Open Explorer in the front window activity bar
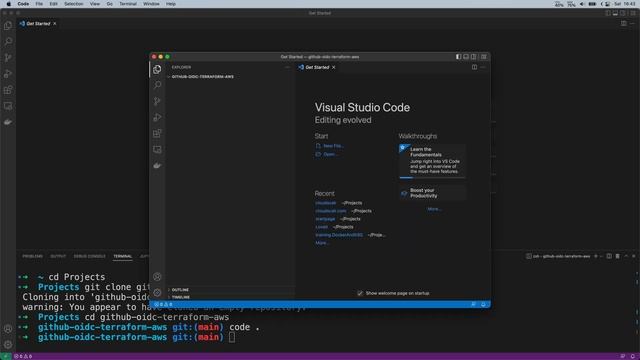640x360 pixels. tap(157, 69)
